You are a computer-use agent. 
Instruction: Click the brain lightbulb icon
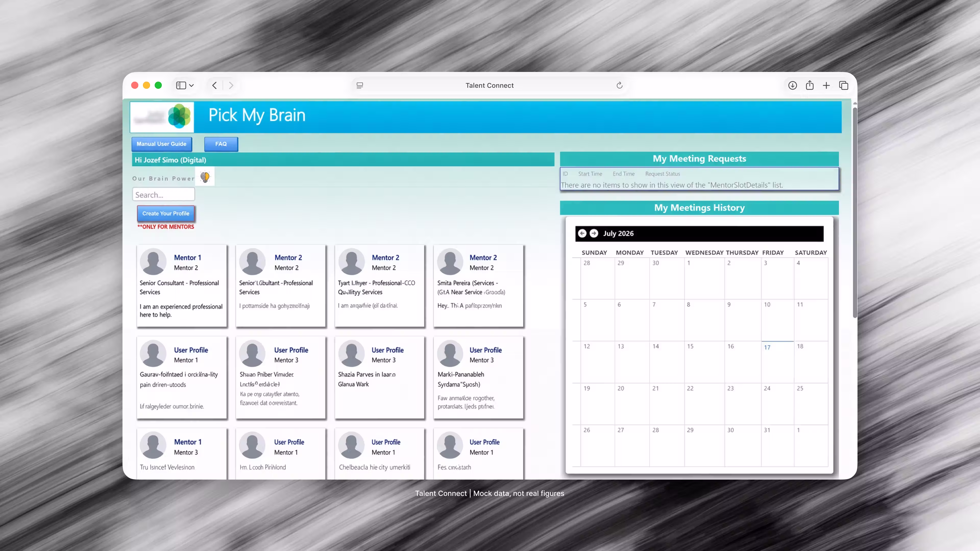coord(205,177)
